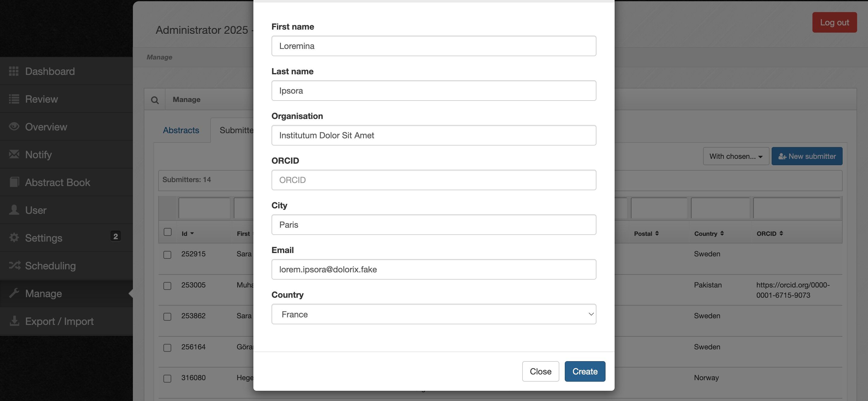The width and height of the screenshot is (868, 401).
Task: Toggle the select-all checkbox in table header
Action: (167, 232)
